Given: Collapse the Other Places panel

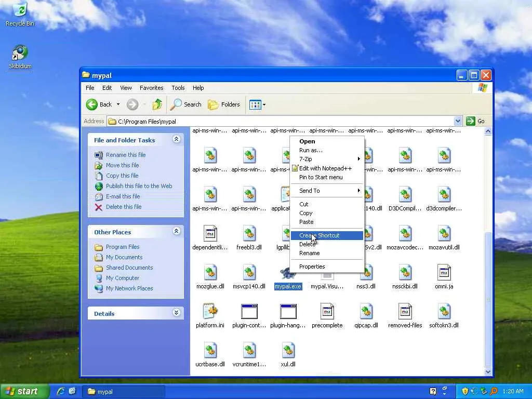Looking at the screenshot, I should point(176,231).
